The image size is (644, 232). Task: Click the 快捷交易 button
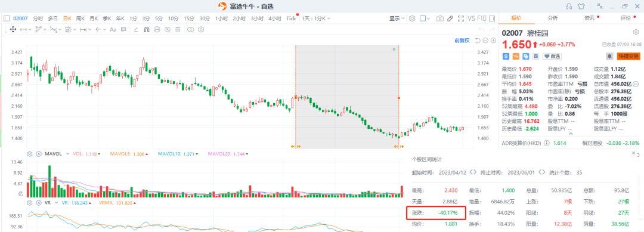coord(628,56)
